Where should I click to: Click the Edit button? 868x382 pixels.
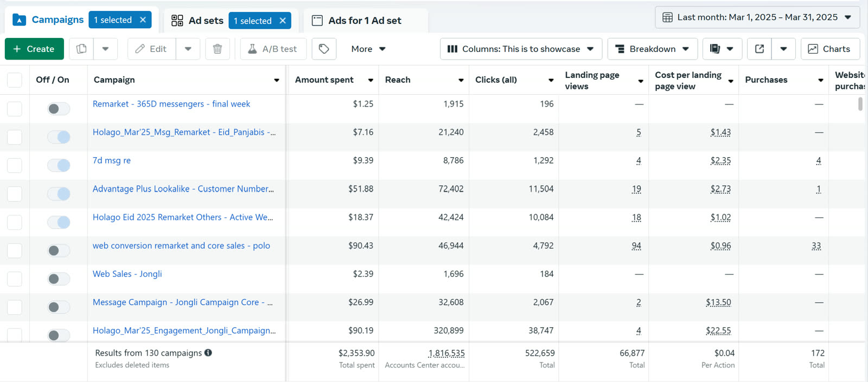pyautogui.click(x=151, y=49)
